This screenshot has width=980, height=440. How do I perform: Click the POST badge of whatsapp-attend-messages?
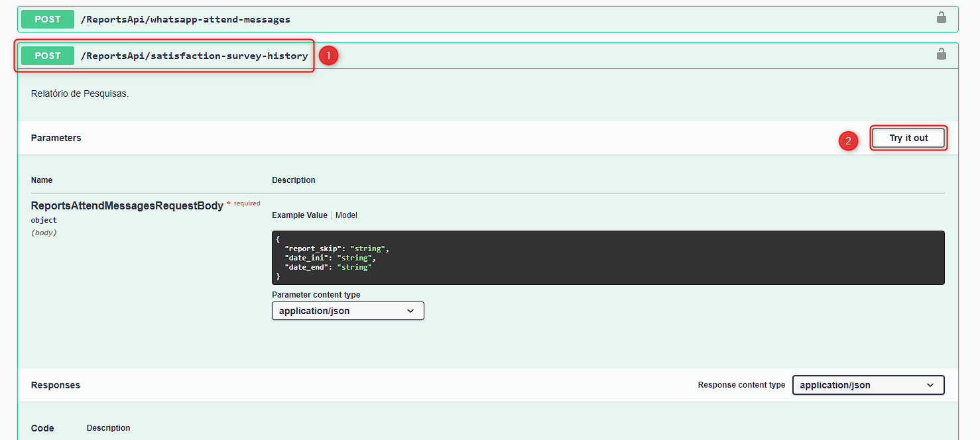point(48,19)
